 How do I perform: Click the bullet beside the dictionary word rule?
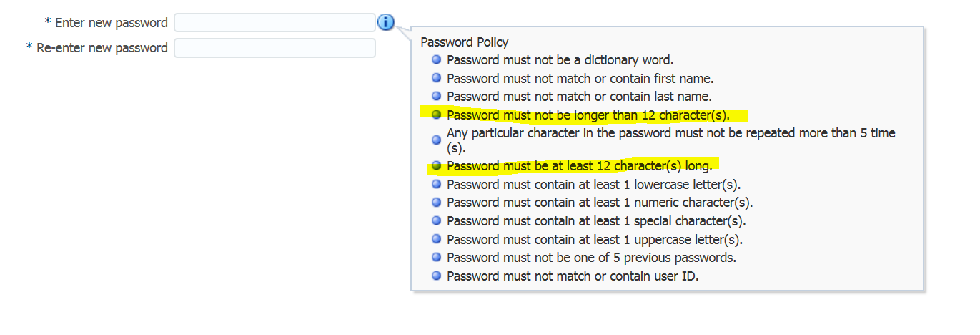pos(437,59)
